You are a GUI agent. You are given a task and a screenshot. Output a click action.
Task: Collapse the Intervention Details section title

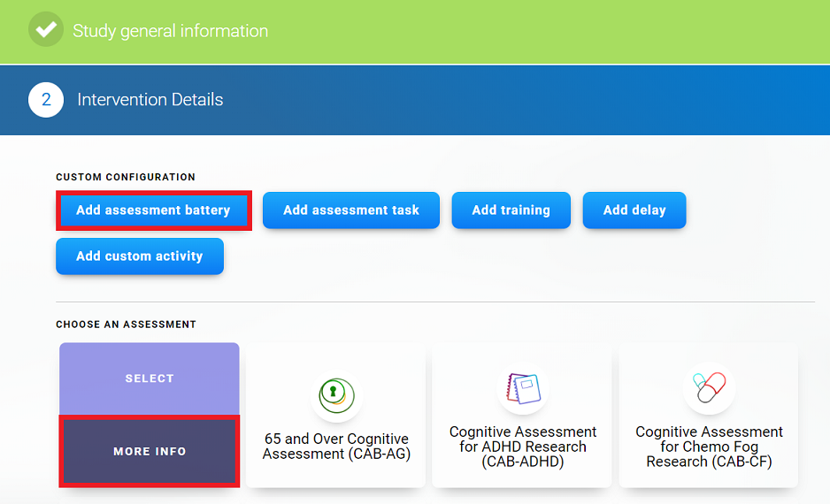[150, 100]
